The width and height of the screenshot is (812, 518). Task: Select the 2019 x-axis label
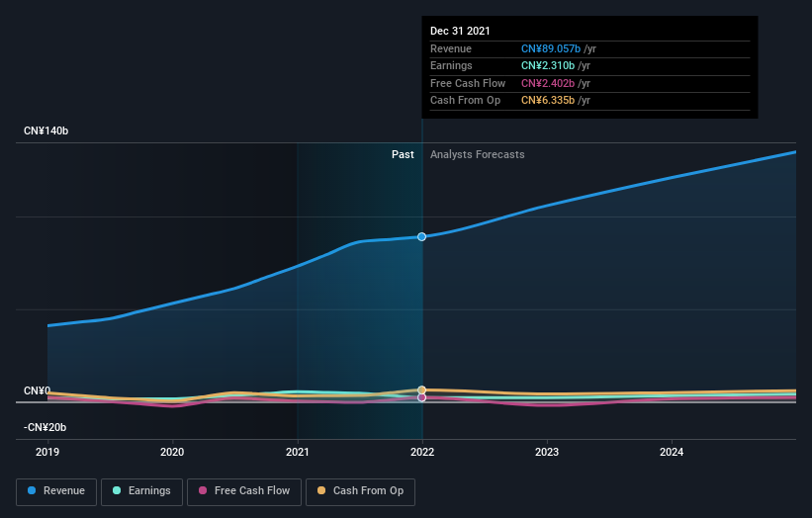(47, 453)
